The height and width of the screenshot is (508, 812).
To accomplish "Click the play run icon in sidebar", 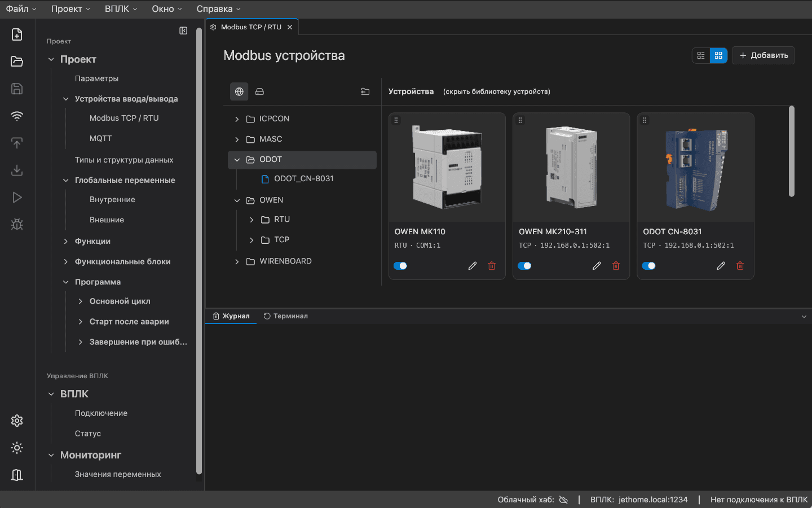I will 17,197.
